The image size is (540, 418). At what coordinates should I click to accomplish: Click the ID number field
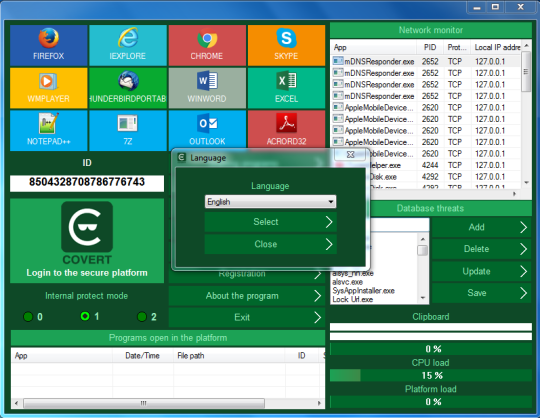87,183
